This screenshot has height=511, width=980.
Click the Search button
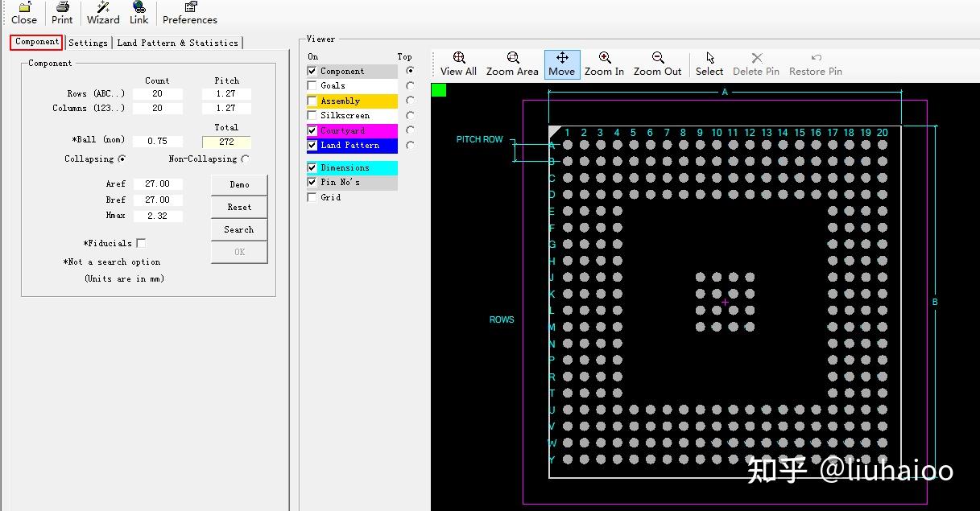[x=238, y=229]
